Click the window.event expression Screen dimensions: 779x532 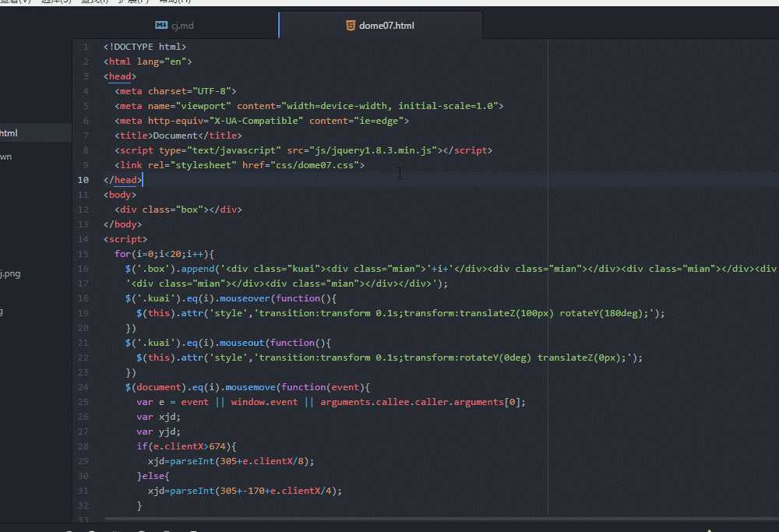click(264, 402)
